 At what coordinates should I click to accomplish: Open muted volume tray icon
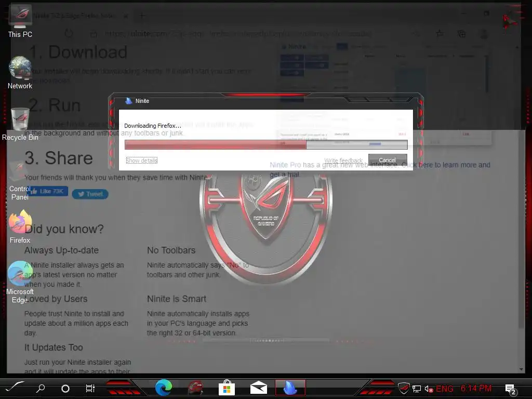[x=429, y=389]
